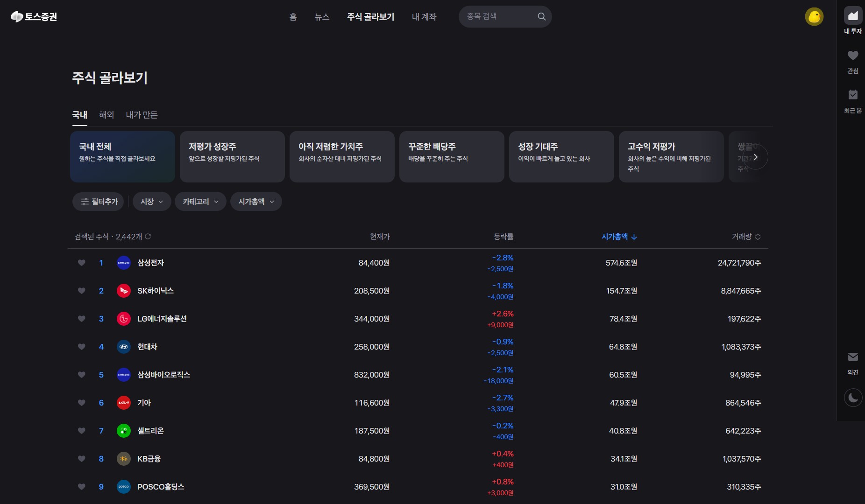Click 기아 logo icon
This screenshot has height=504, width=865.
(x=124, y=403)
